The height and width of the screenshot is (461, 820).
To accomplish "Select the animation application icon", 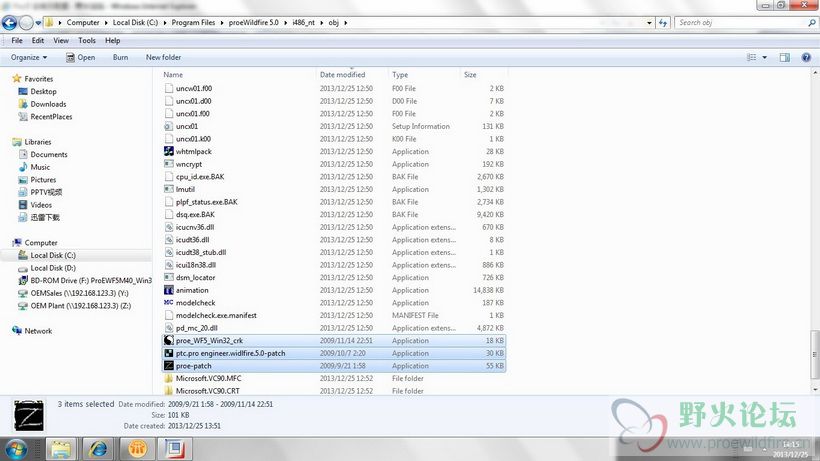I will (x=168, y=290).
